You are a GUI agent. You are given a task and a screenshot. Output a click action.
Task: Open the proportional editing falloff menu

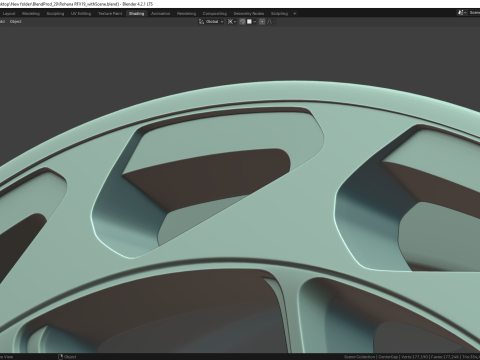271,22
